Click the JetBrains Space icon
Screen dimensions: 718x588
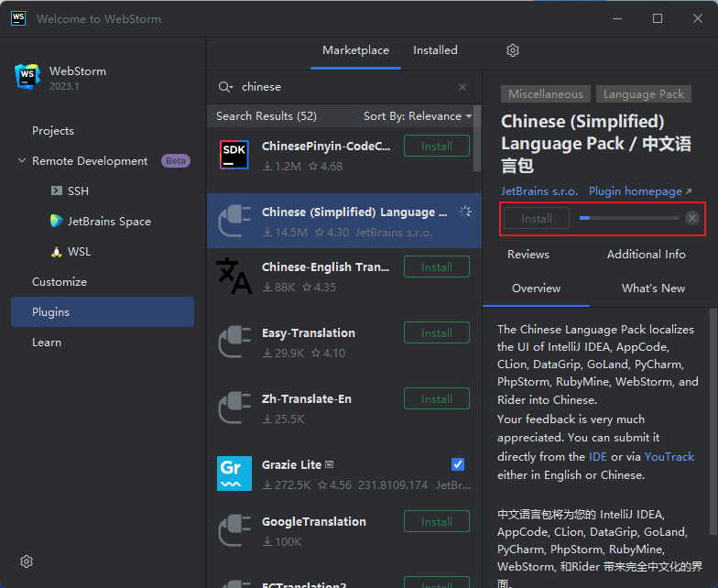click(x=57, y=221)
